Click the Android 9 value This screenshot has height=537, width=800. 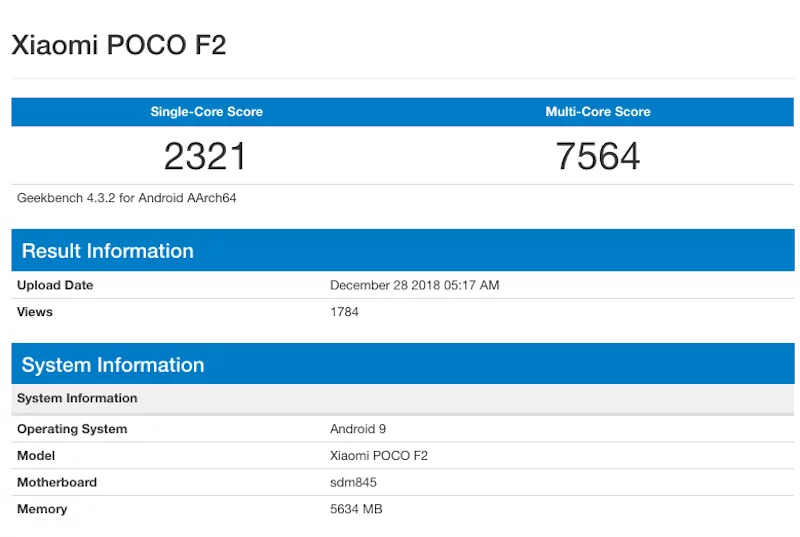click(x=358, y=429)
